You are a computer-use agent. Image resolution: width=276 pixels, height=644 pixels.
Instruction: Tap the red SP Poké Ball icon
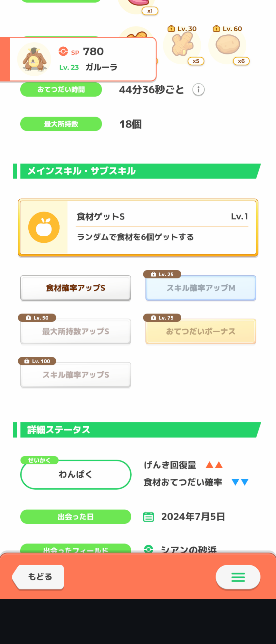pyautogui.click(x=63, y=51)
